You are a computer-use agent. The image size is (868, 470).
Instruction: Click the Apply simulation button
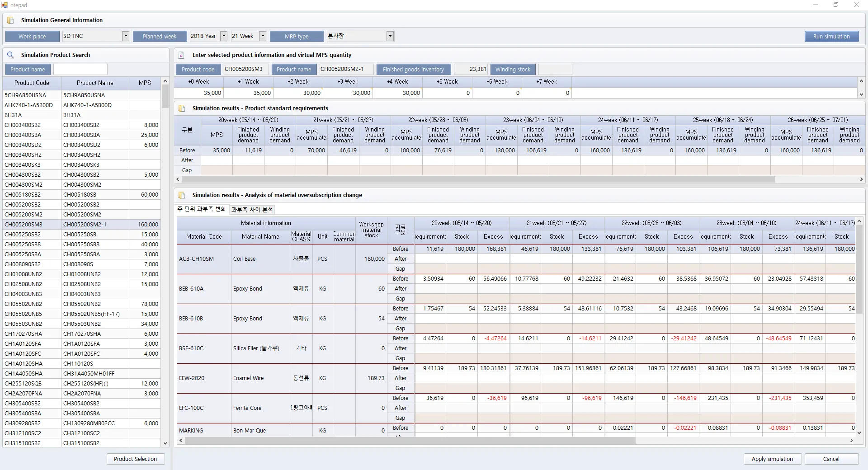pos(772,459)
